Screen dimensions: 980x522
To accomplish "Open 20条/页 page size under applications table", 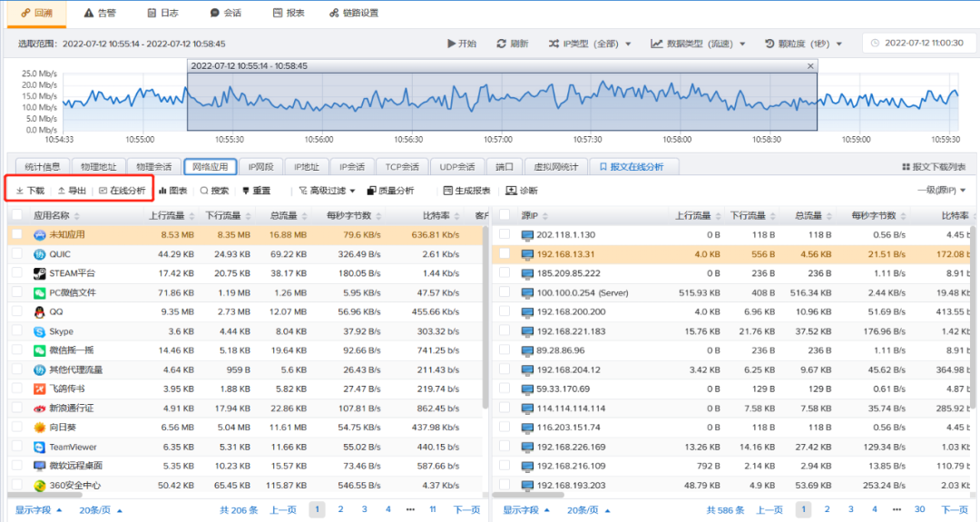I will point(100,510).
